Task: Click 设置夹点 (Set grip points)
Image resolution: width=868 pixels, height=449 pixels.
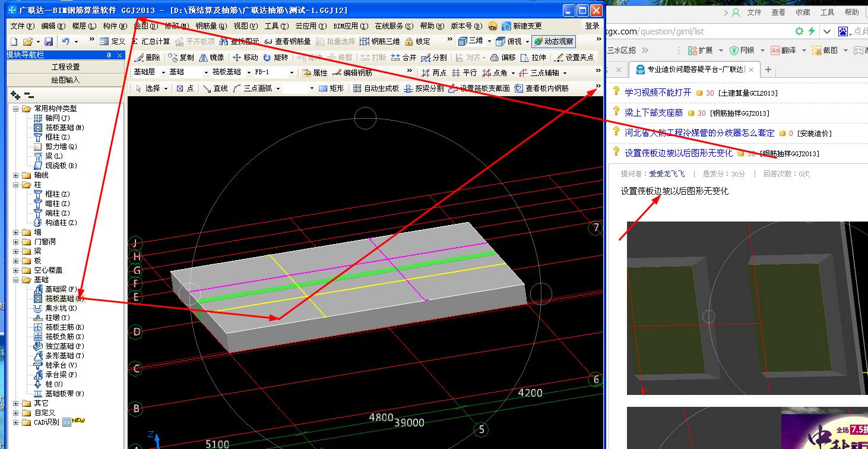Action: click(574, 58)
